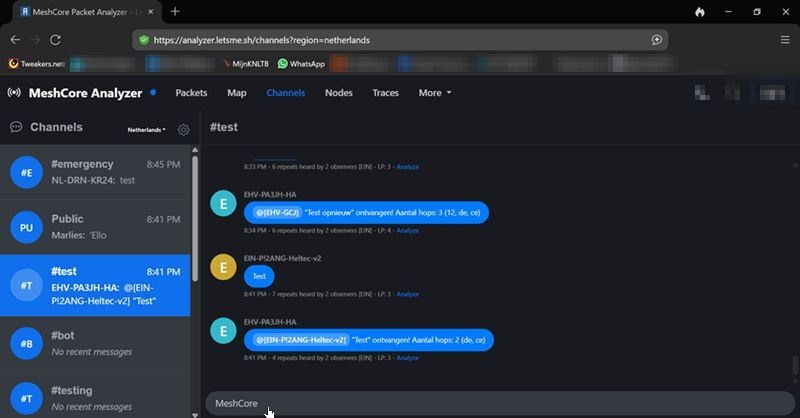800x418 pixels.
Task: Go to Packets page
Action: click(x=191, y=93)
